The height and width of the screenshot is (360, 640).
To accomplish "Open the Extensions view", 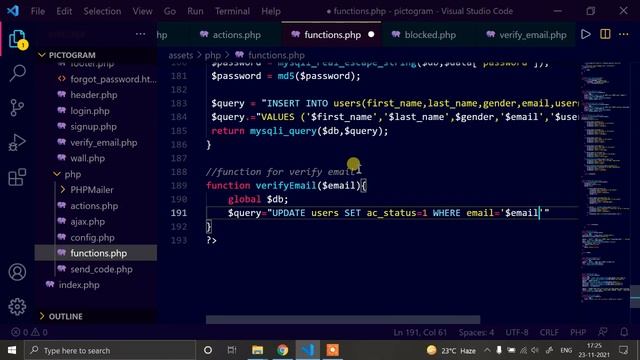I will tap(17, 178).
